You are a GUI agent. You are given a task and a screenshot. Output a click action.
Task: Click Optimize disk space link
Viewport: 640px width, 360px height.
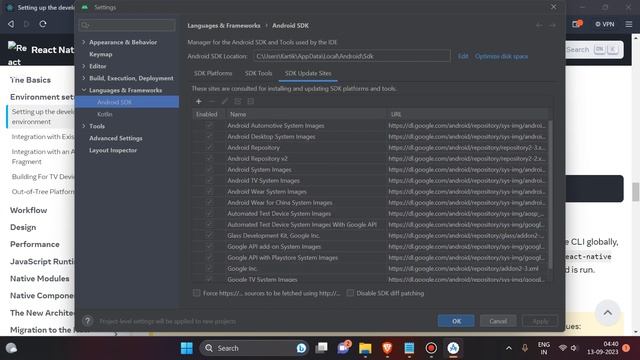(501, 56)
